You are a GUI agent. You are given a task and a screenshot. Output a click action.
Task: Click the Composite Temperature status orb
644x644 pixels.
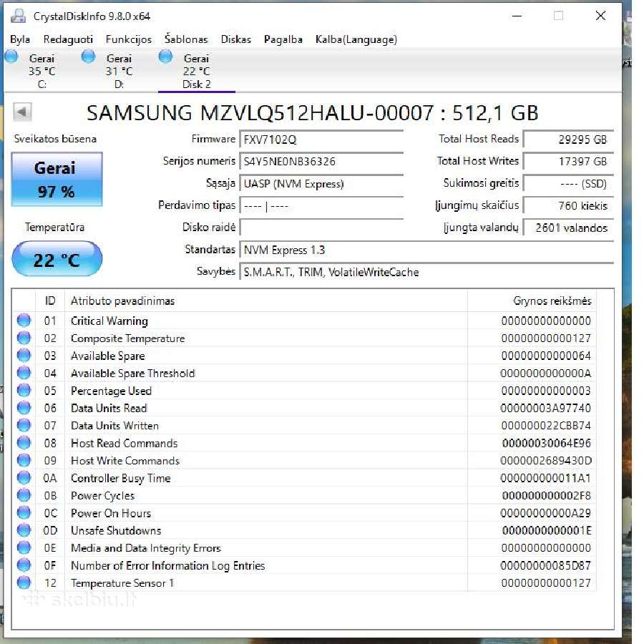click(x=24, y=338)
